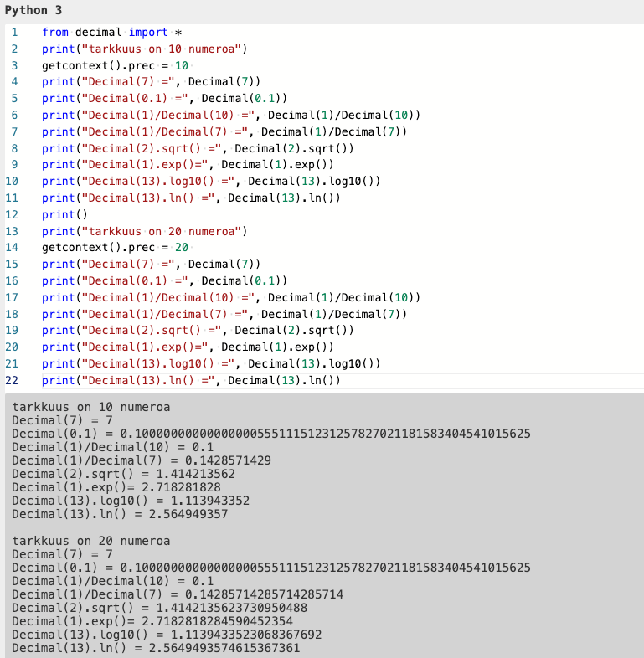
Task: Click line number 12 in the gutter
Action: pos(12,214)
